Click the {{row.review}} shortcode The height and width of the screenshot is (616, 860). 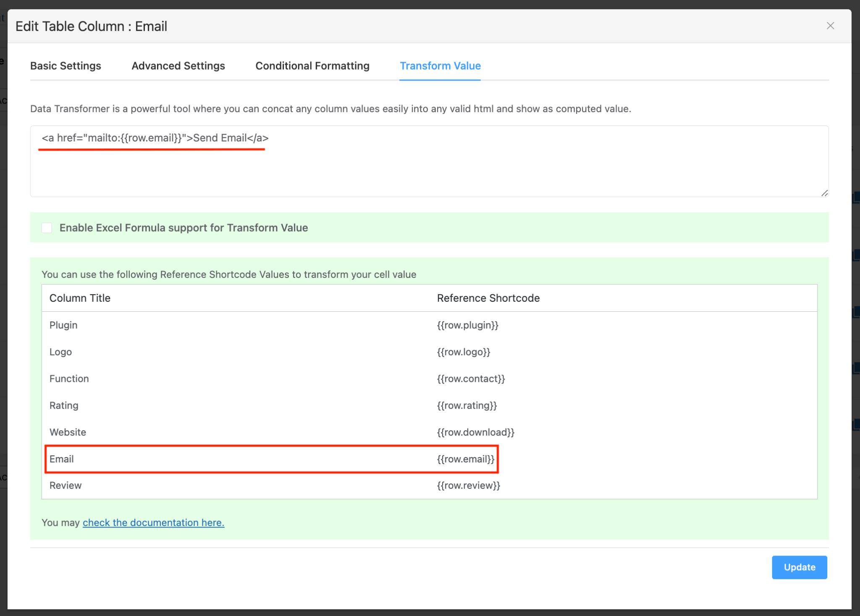469,485
